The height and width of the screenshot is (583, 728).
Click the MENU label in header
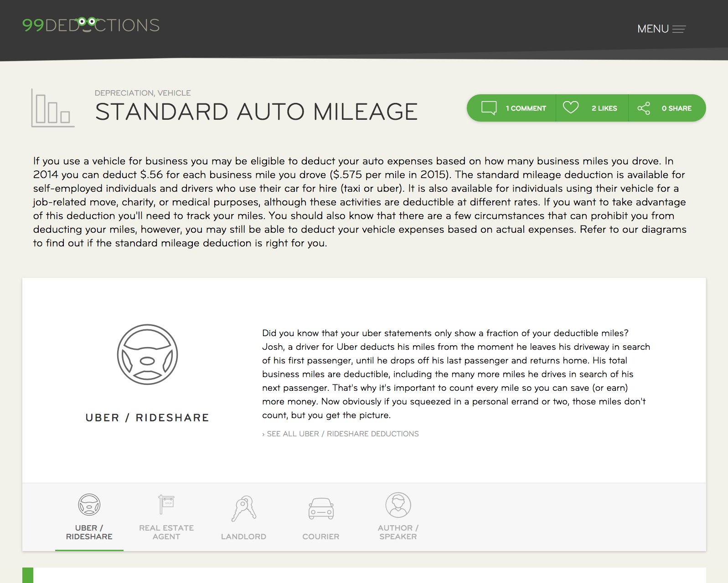tap(653, 29)
